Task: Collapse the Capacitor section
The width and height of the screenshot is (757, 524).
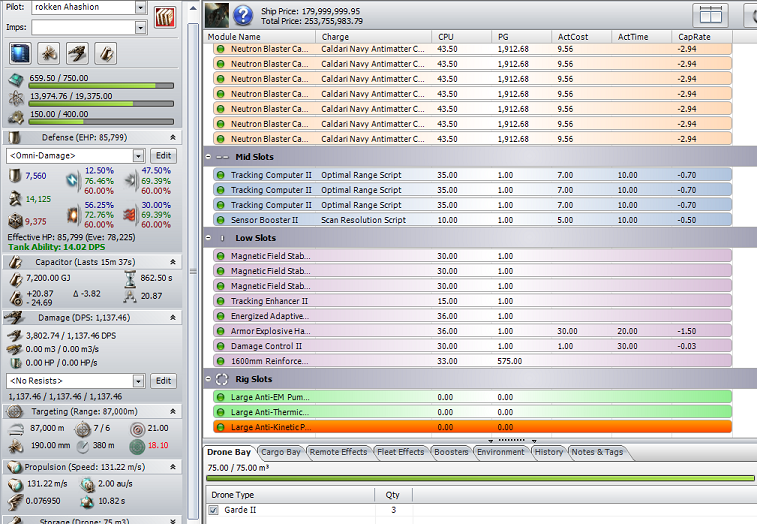Action: point(173,262)
